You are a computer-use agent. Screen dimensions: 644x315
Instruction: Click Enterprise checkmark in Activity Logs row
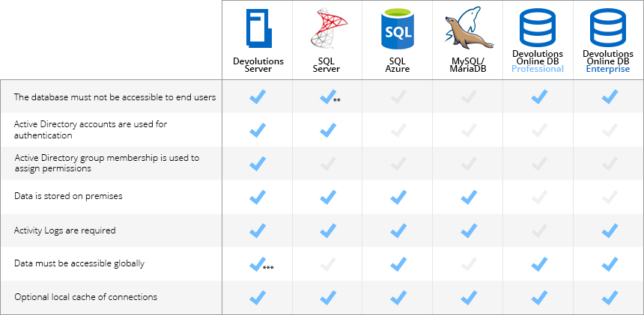pos(610,230)
